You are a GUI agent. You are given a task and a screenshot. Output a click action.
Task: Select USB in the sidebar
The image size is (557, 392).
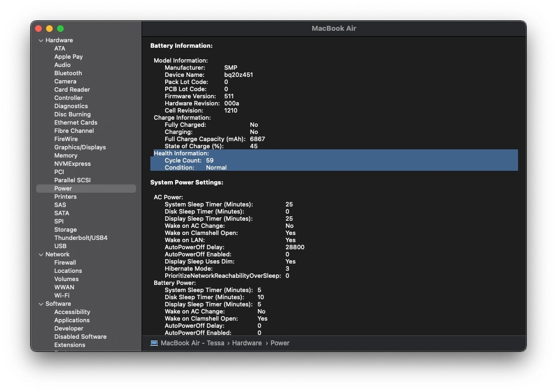pyautogui.click(x=60, y=246)
